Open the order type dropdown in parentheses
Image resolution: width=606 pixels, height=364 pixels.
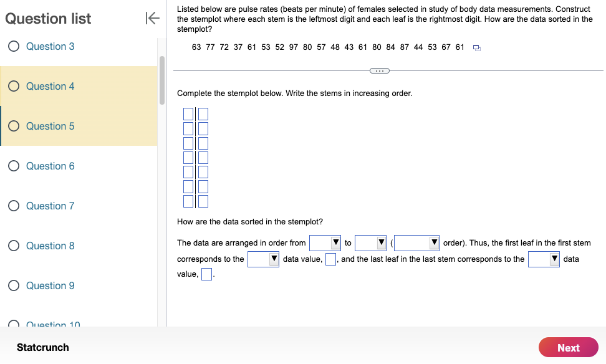(416, 242)
